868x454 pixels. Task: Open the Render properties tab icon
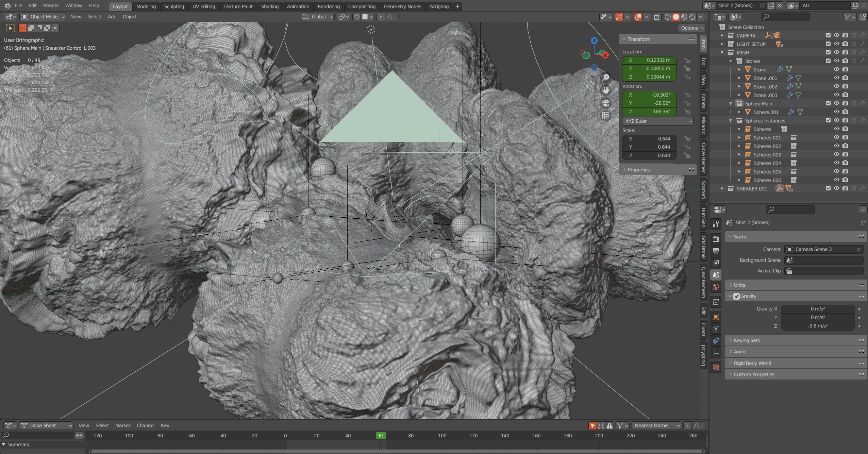pyautogui.click(x=716, y=239)
